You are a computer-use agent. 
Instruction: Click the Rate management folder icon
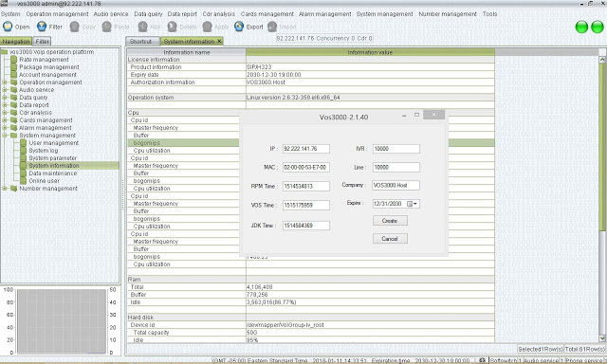14,60
